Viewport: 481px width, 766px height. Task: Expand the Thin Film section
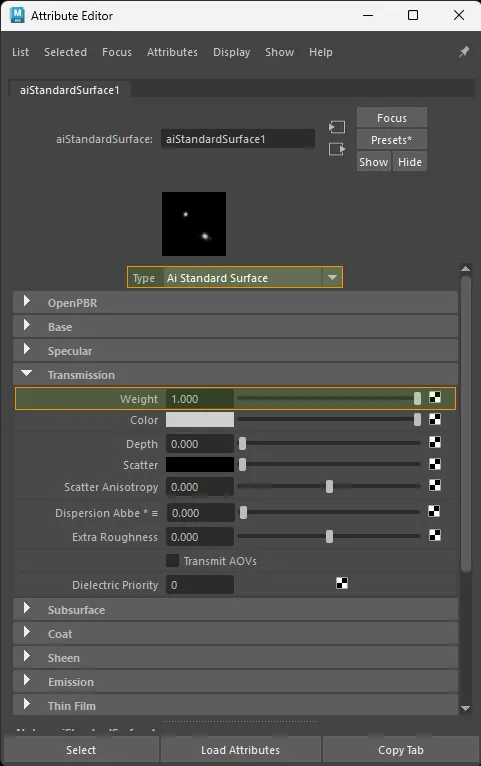(235, 705)
